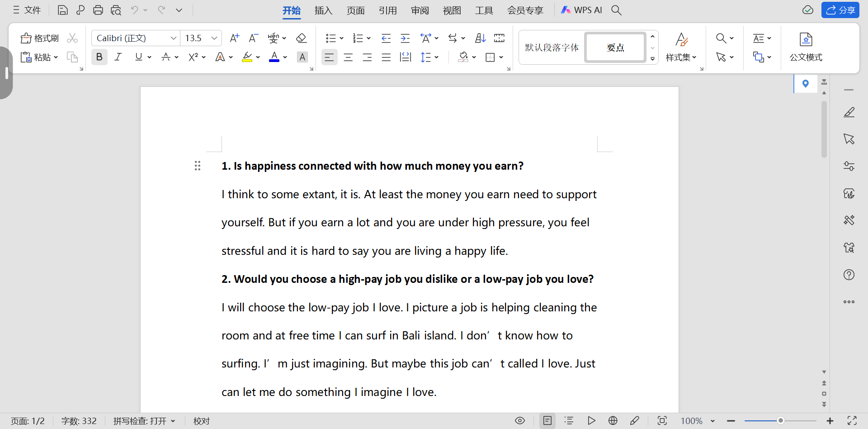
Task: Toggle Italic formatting
Action: coord(118,57)
